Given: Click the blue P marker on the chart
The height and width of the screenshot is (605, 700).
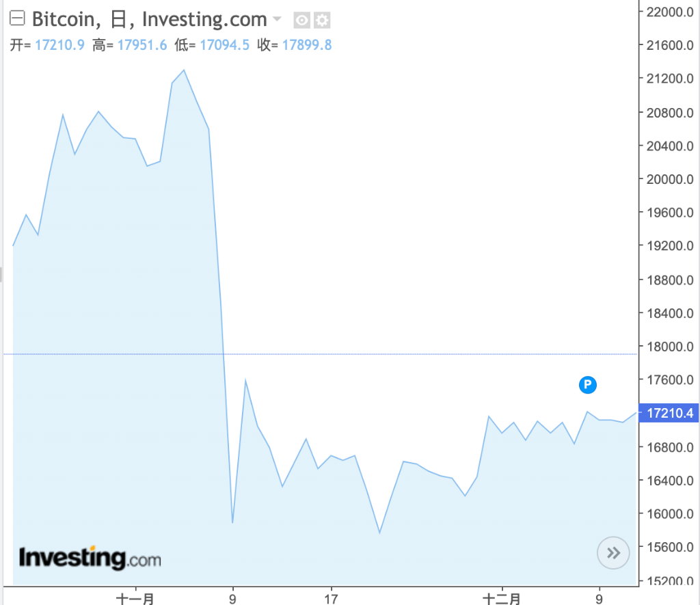Looking at the screenshot, I should point(587,385).
